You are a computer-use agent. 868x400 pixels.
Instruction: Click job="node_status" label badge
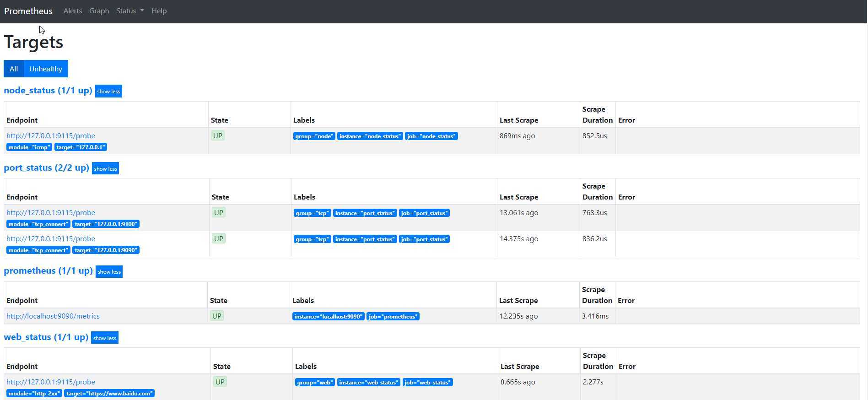[x=431, y=136]
